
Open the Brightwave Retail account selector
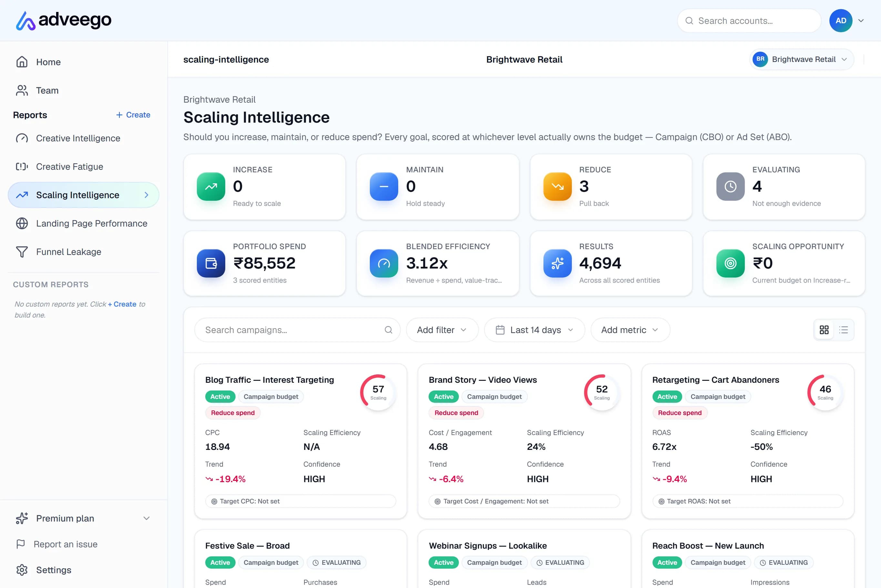802,59
